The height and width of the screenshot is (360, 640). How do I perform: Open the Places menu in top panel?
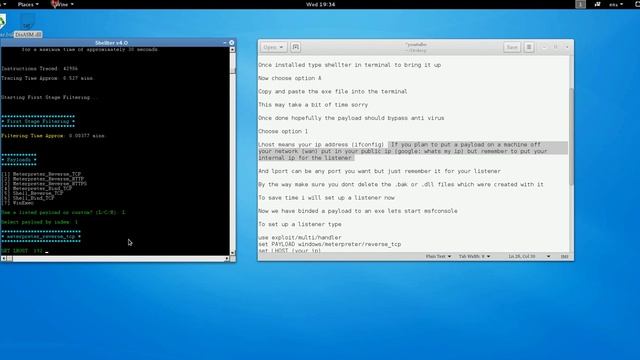[28, 4]
